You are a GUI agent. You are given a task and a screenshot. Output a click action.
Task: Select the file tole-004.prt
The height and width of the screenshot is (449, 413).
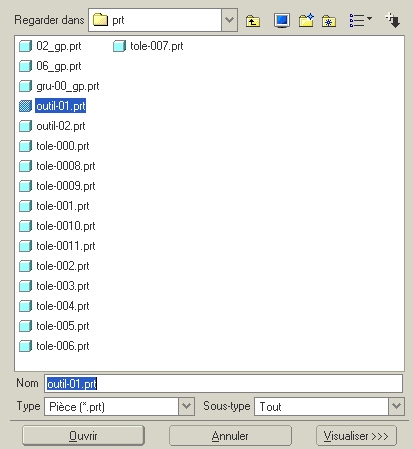[63, 306]
